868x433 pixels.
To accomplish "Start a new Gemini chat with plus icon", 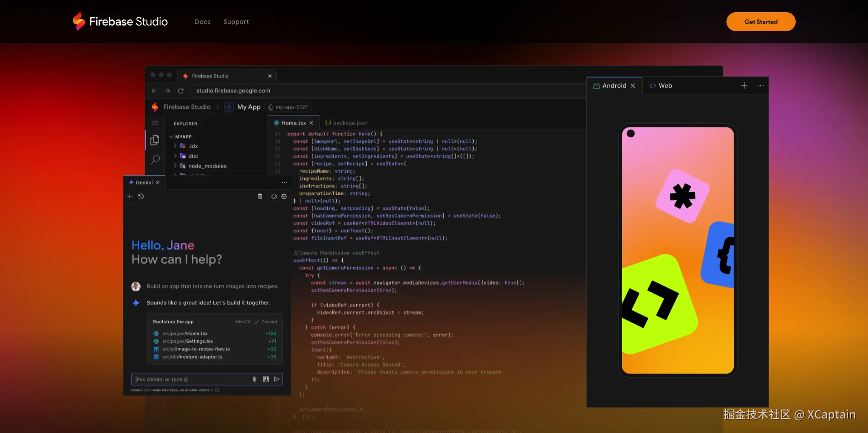I will point(130,196).
